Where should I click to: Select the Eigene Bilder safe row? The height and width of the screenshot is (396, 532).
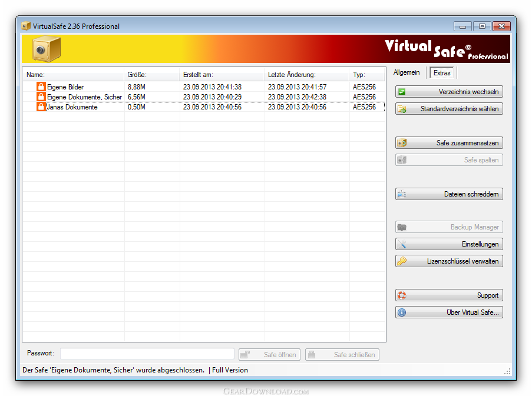click(204, 86)
